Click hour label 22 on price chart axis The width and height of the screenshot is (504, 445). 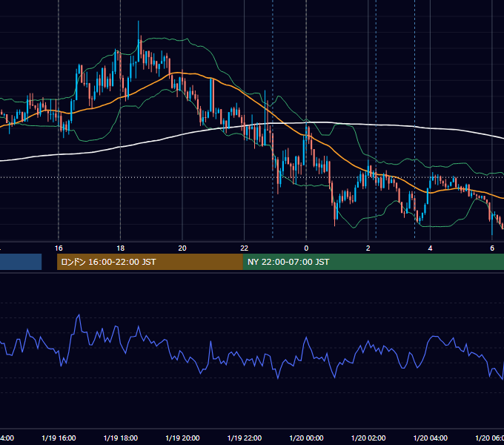[245, 248]
